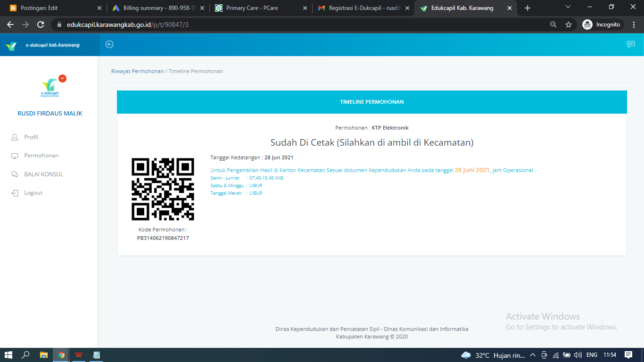Viewport: 644px width, 362px height.
Task: Go to the Riwayat Permohonan breadcrumb link
Action: click(x=138, y=71)
